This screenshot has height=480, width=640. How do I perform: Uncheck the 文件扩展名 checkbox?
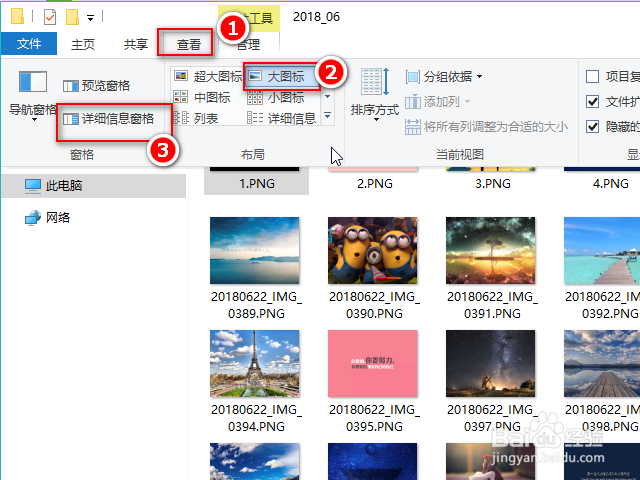tap(592, 101)
